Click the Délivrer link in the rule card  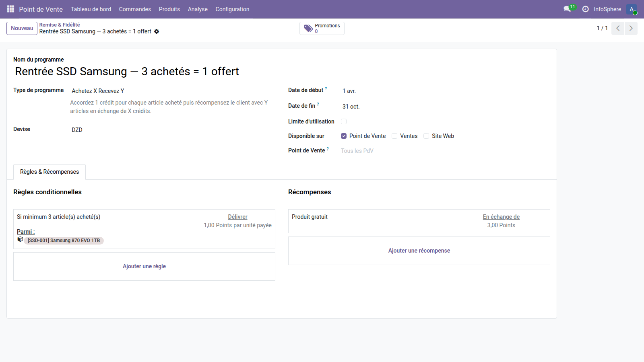(x=237, y=216)
